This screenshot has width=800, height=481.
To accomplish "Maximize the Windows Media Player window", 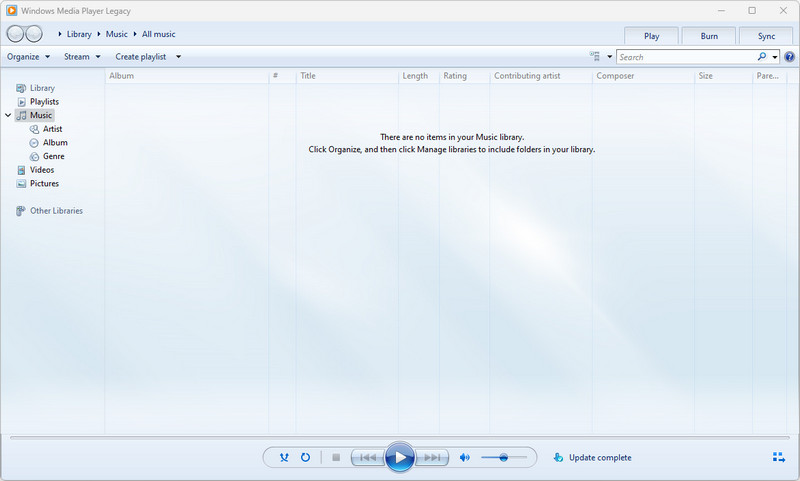I will pos(752,10).
